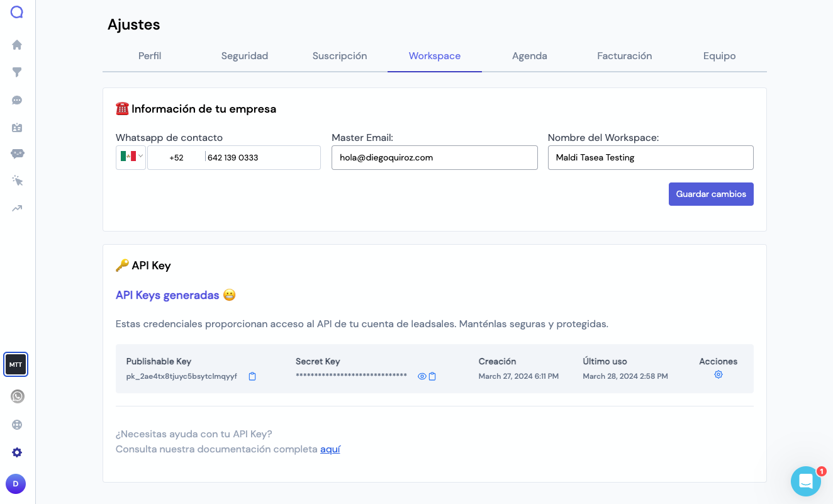The width and height of the screenshot is (833, 504).
Task: Open the support chat bubble widget
Action: [x=805, y=481]
